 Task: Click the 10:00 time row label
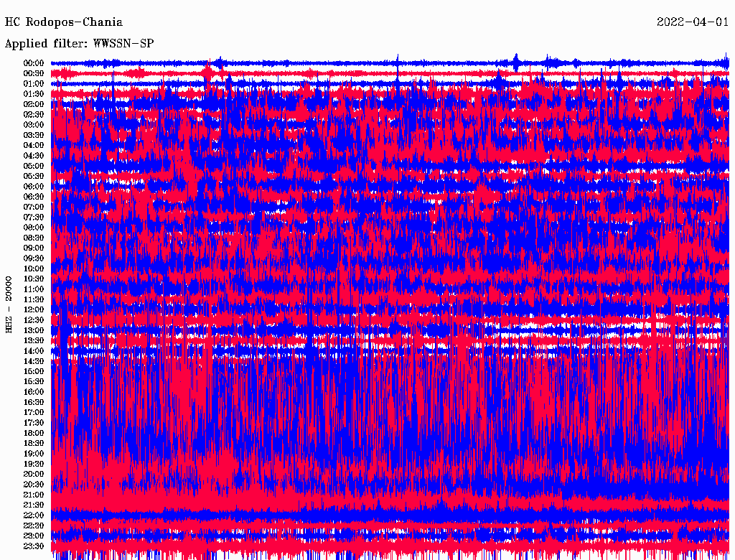coord(34,269)
